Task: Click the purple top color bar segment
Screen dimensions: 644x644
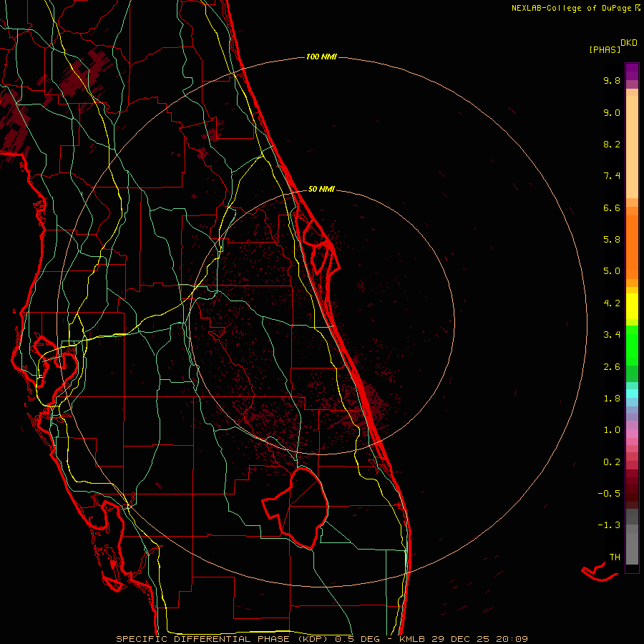Action: click(632, 72)
